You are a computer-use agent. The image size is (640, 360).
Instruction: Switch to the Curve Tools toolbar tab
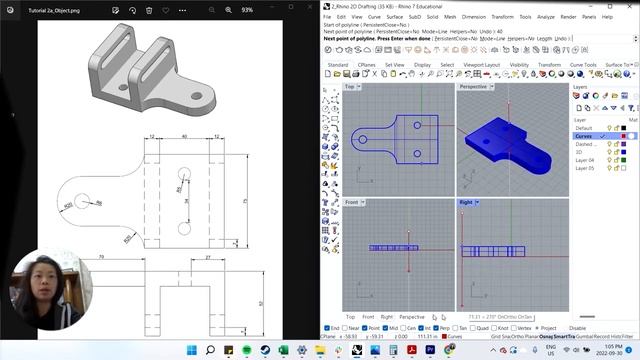583,65
